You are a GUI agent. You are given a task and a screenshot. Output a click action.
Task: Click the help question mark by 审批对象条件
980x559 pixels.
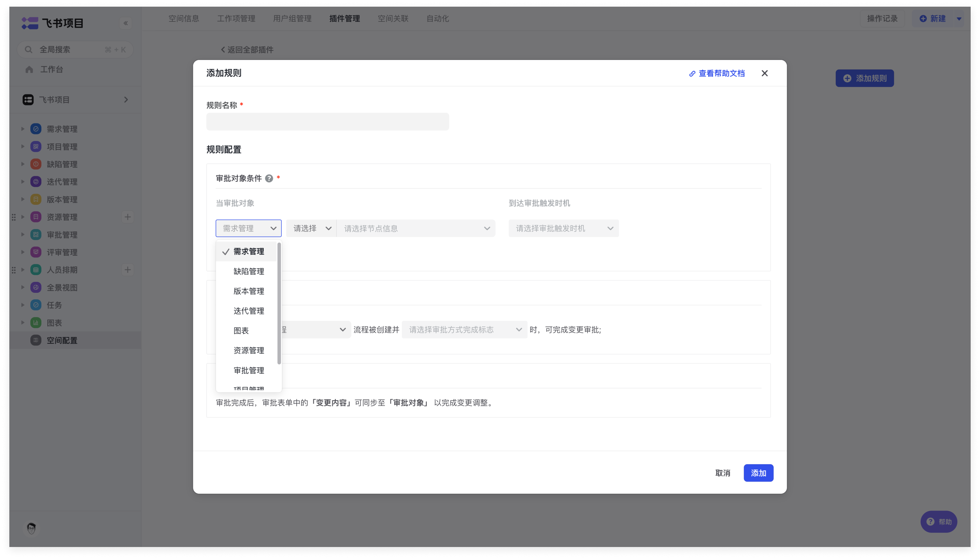269,178
